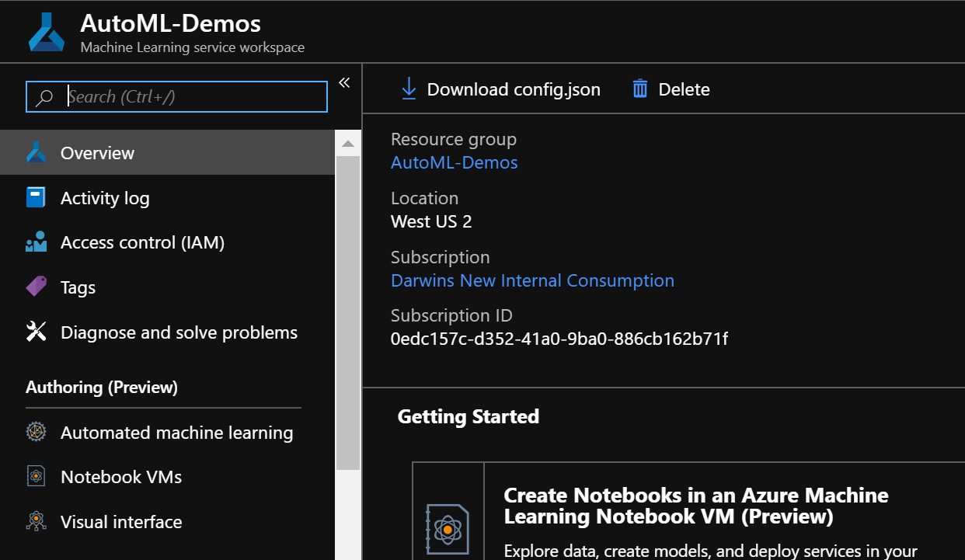Open the Overview menu item
This screenshot has height=560, width=965.
pos(168,153)
